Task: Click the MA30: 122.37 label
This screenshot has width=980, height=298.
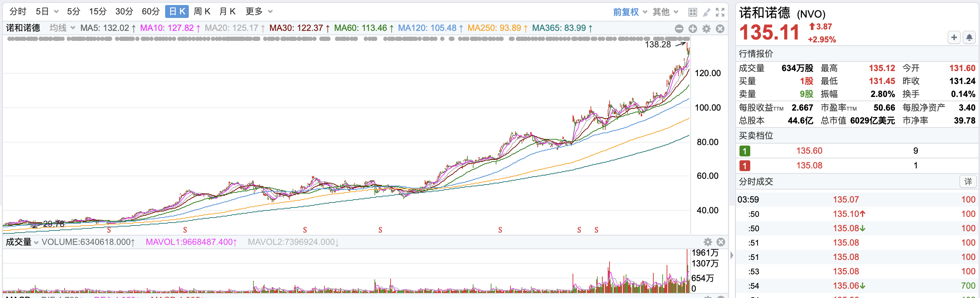Action: coord(299,28)
